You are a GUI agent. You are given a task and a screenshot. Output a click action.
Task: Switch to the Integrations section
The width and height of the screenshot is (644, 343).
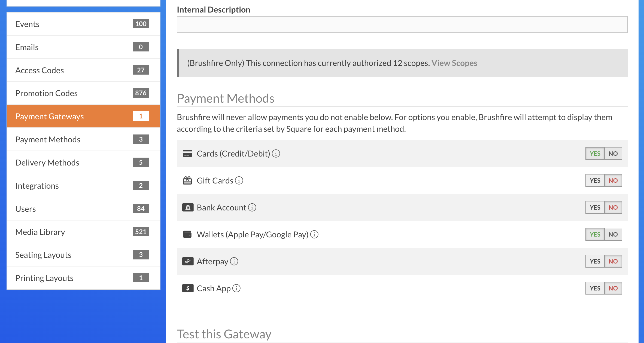click(x=37, y=185)
